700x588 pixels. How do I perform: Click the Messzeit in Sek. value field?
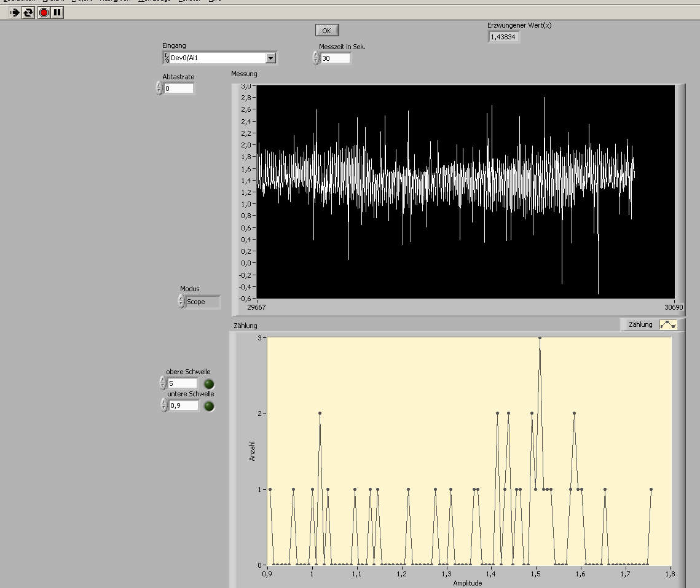click(335, 58)
